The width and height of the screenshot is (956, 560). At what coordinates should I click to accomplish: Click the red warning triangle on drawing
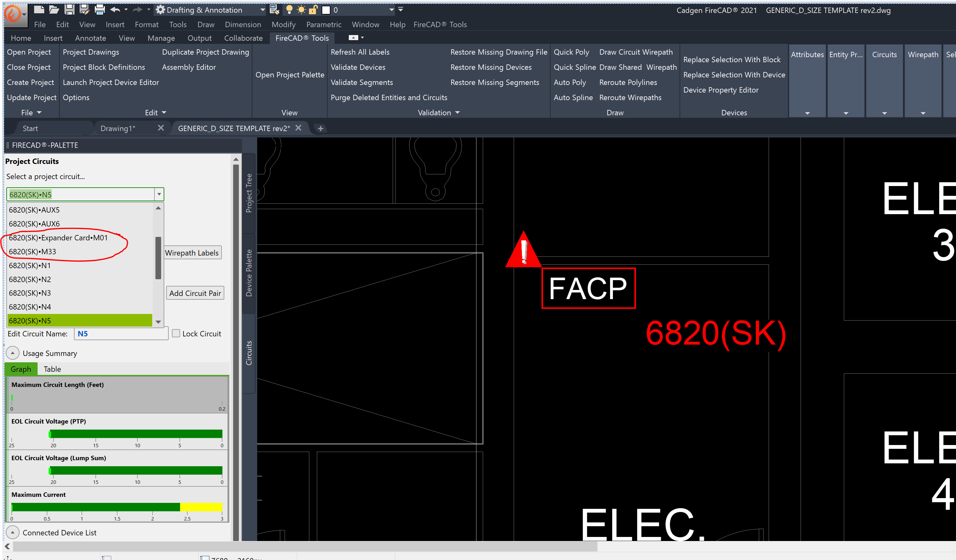point(523,250)
